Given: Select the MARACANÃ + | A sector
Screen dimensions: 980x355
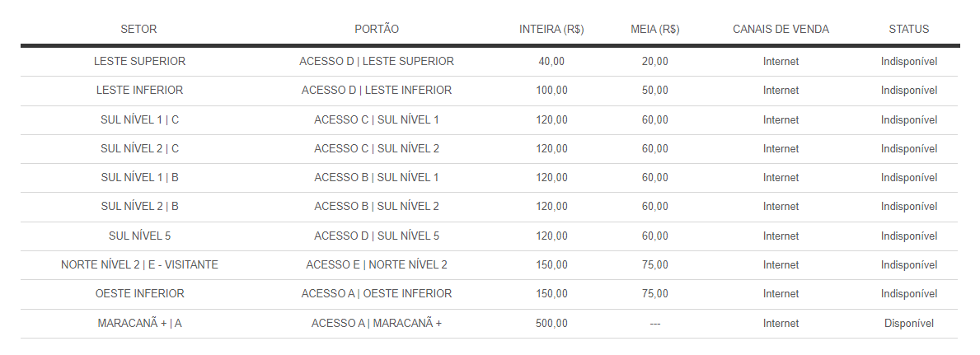Looking at the screenshot, I should point(139,323).
